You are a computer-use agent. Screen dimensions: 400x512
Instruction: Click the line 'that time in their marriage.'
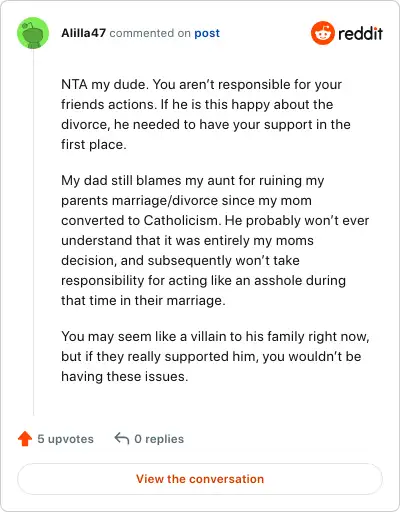point(143,301)
